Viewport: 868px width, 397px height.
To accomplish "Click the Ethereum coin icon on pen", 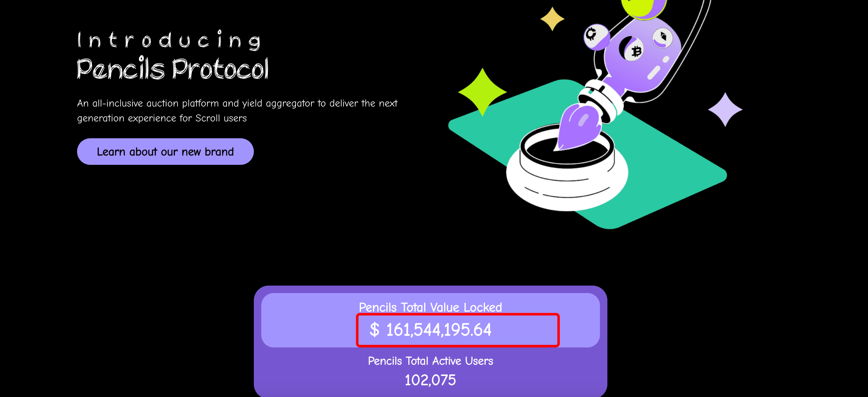I will [662, 38].
